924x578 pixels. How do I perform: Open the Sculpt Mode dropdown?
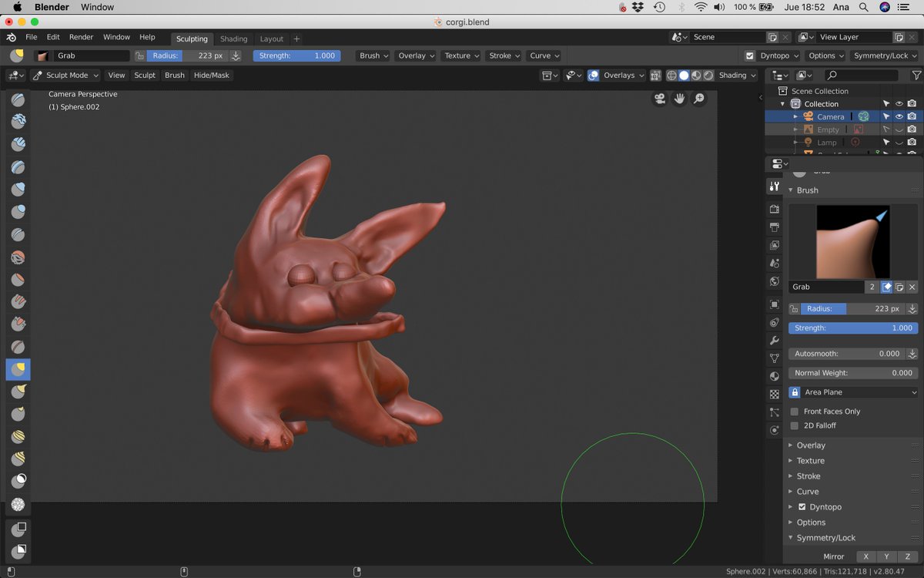(x=66, y=76)
